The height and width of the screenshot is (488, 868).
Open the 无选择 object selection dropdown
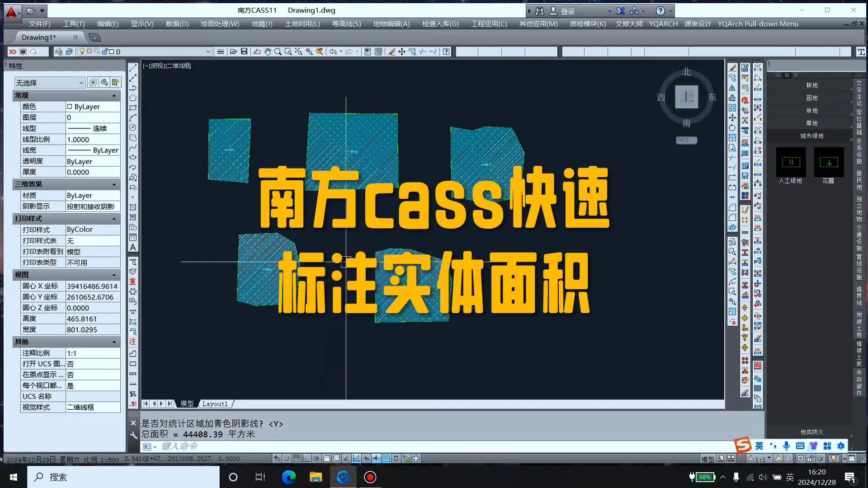50,83
